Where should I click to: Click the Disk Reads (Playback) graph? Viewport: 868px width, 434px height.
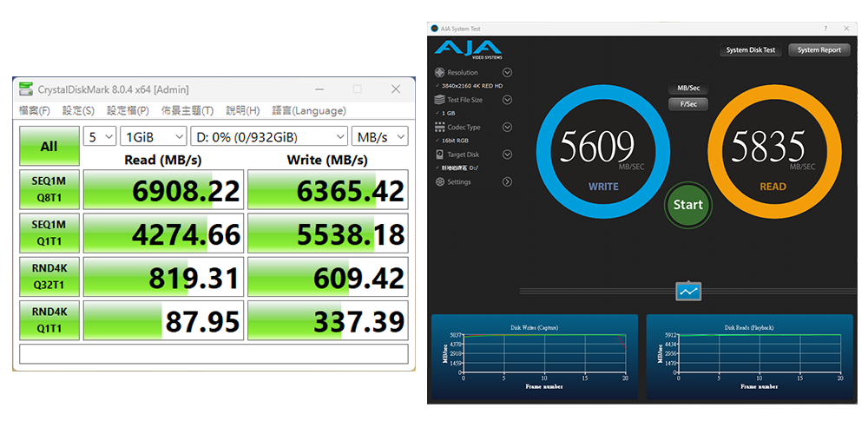tap(750, 357)
